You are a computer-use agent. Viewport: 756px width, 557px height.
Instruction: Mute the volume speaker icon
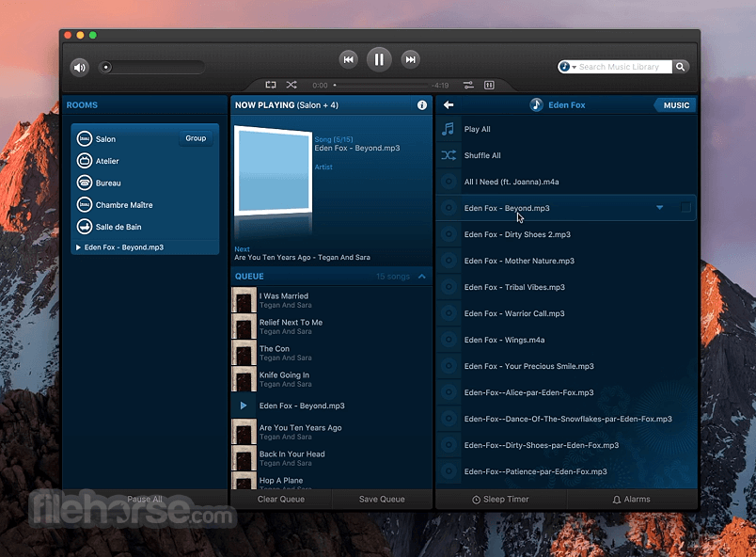(x=80, y=68)
